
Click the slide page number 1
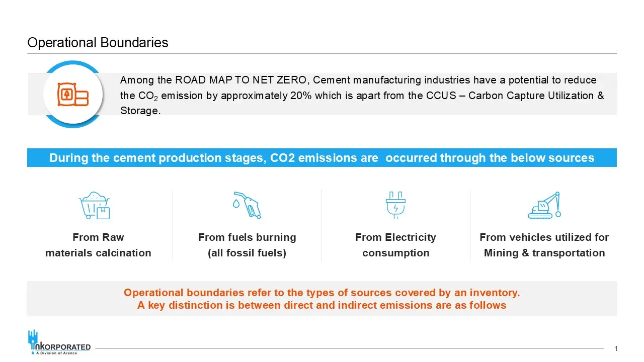pos(616,348)
